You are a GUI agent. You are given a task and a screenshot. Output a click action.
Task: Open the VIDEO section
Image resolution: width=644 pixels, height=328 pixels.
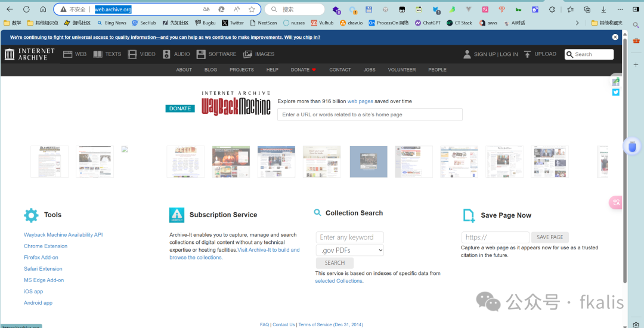(x=142, y=54)
